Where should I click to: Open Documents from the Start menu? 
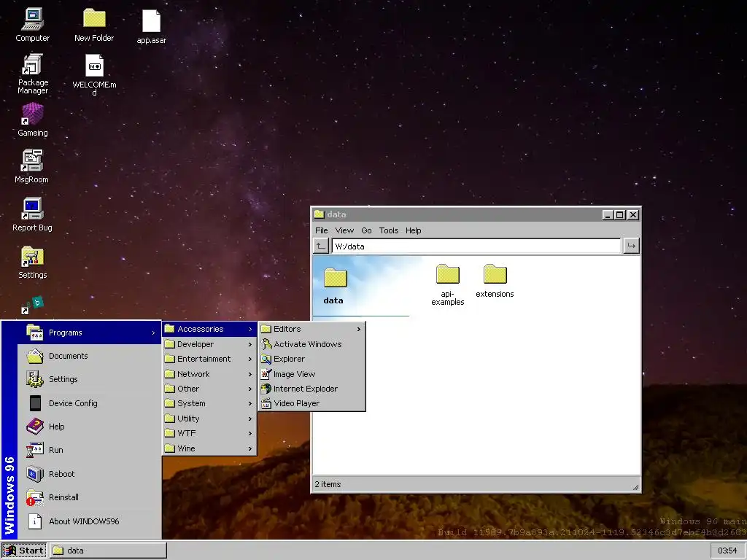tap(90, 356)
